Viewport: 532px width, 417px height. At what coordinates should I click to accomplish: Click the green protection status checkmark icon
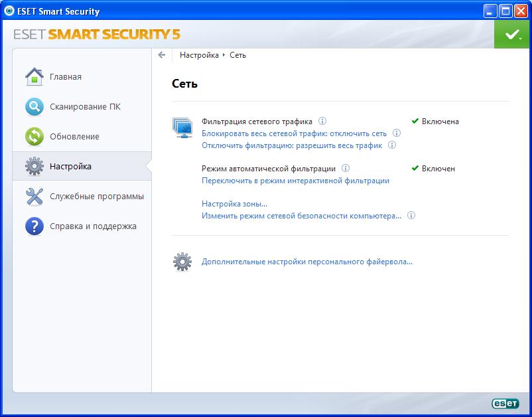(x=513, y=35)
